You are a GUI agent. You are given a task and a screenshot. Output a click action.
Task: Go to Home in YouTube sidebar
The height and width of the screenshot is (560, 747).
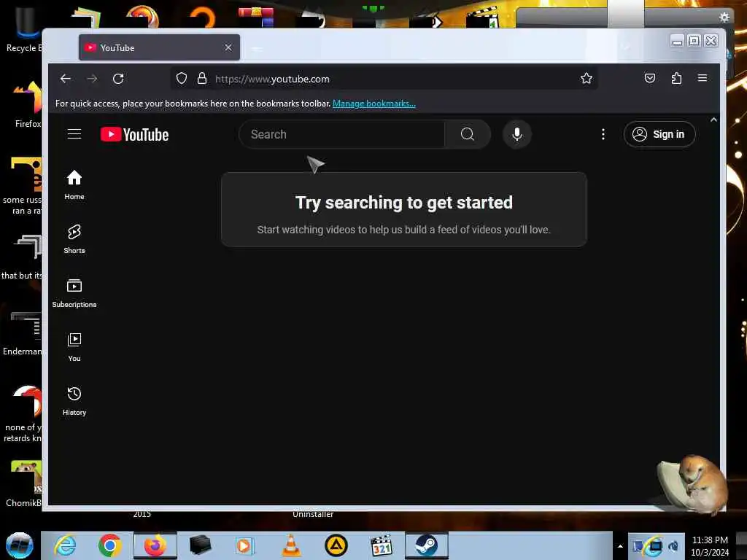click(74, 184)
